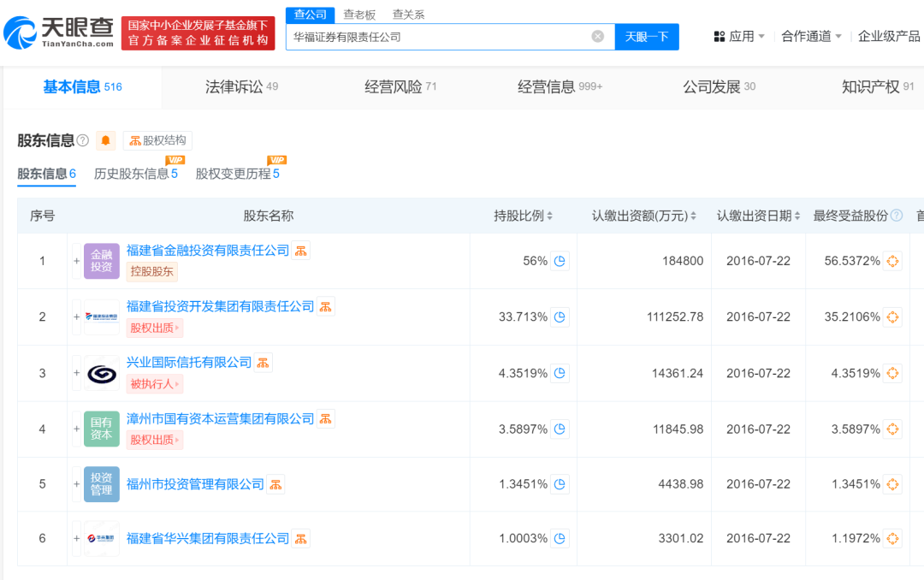Select 查公司 search mode tab

(311, 15)
